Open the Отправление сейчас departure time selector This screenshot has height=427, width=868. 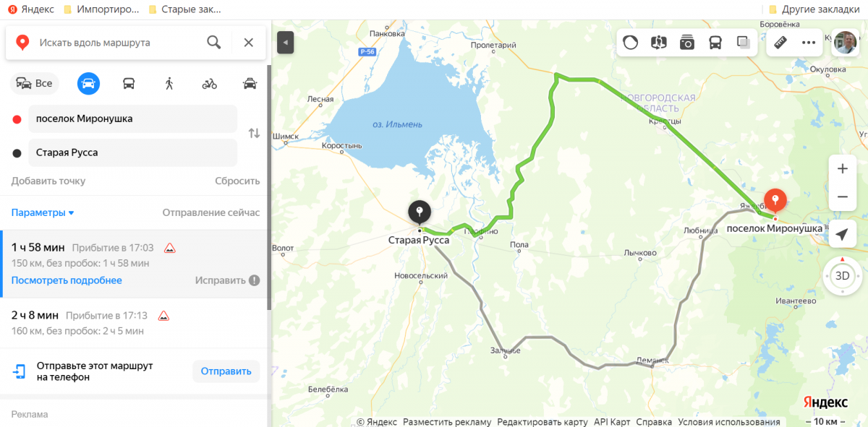(210, 212)
